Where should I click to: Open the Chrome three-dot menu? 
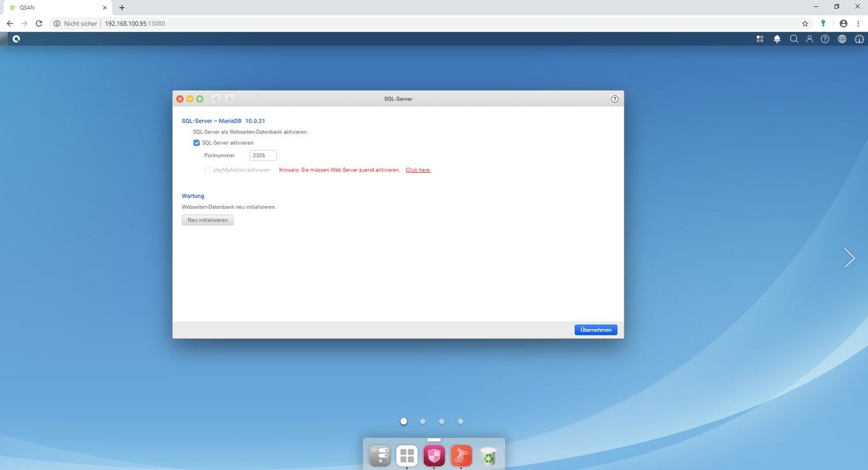point(858,24)
